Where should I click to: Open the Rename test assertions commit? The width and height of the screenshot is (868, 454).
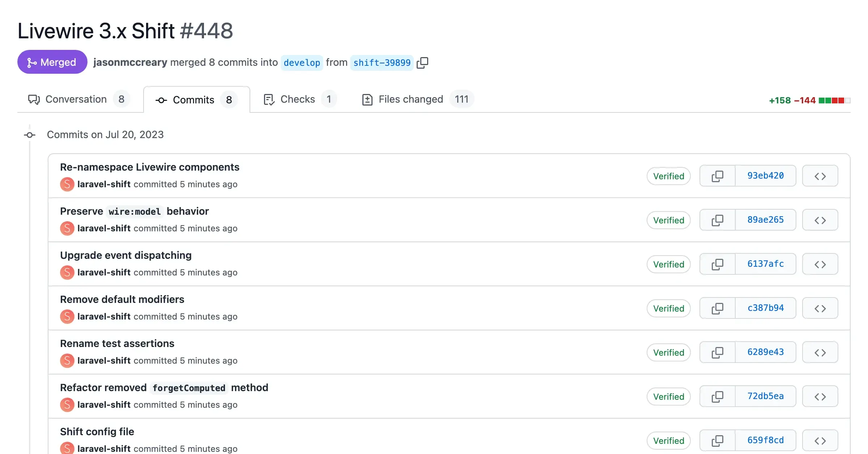pos(118,343)
